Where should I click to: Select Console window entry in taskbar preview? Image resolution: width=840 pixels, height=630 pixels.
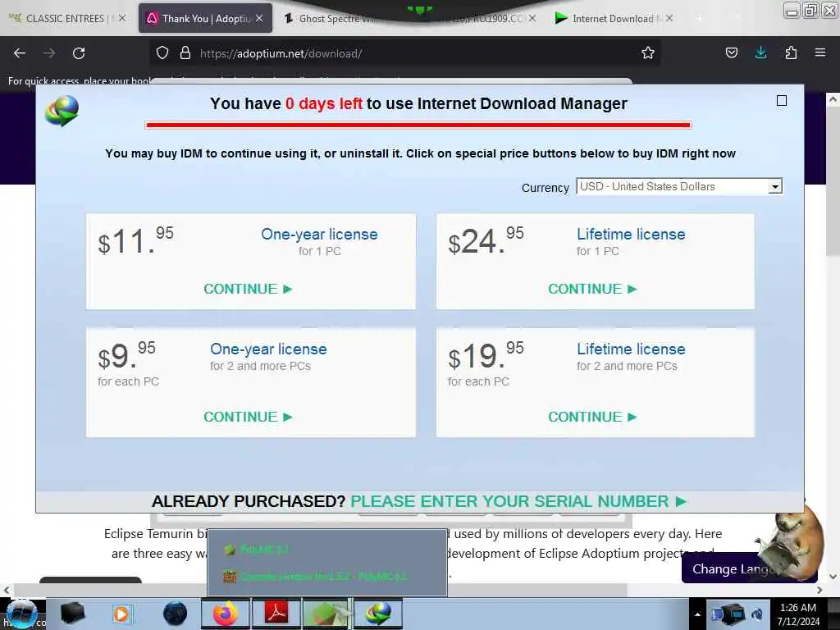click(326, 577)
